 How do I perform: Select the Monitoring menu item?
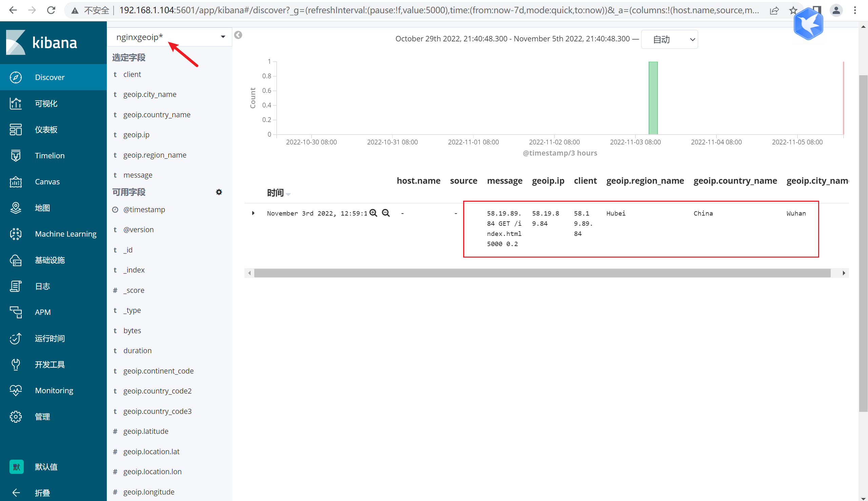[x=54, y=390]
